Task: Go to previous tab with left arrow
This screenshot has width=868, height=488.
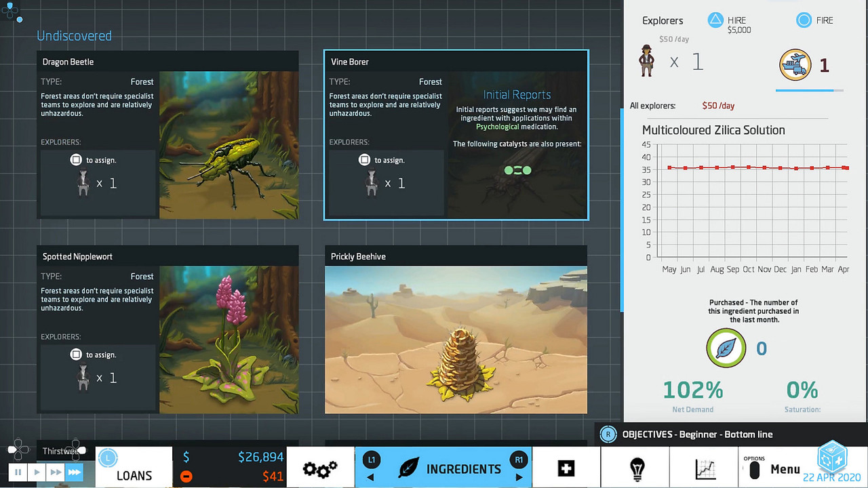Action: [x=370, y=477]
